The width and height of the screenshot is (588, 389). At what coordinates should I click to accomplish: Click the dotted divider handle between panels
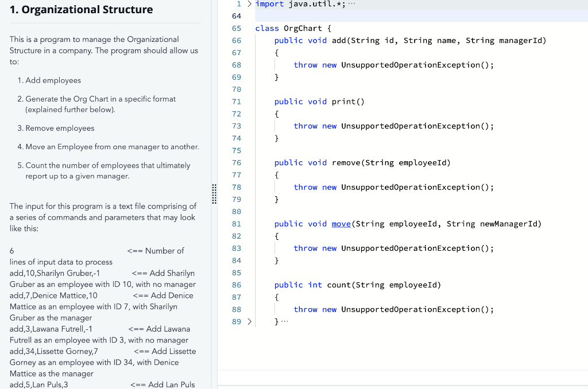(x=214, y=194)
